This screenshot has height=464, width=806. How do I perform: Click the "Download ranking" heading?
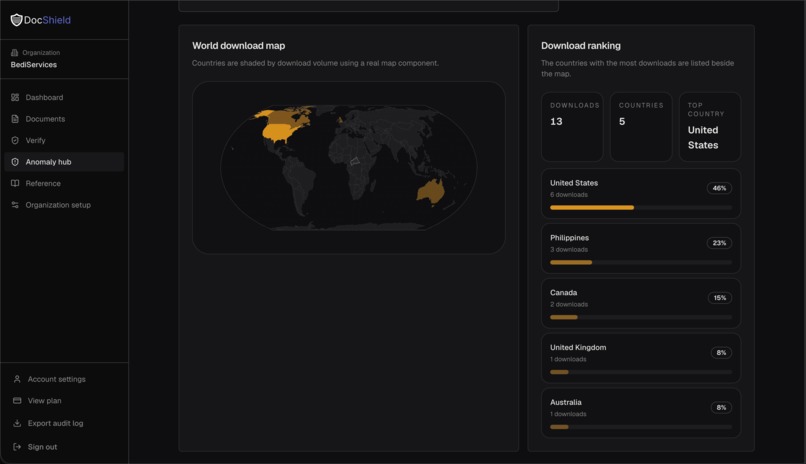(x=580, y=46)
